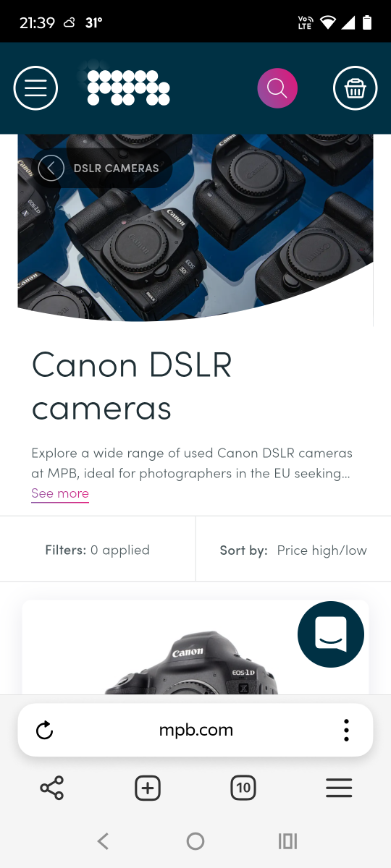Open the live chat bubble

[331, 634]
